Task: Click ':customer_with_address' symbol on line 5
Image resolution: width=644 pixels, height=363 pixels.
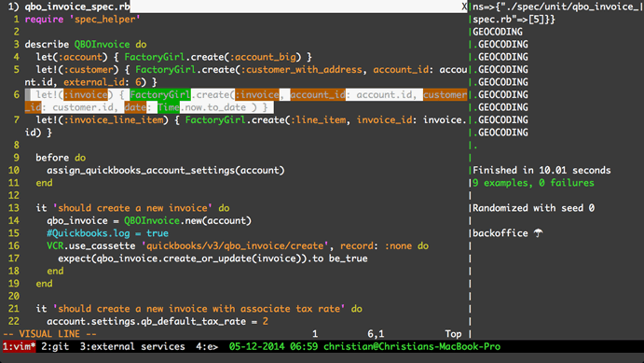Action: pyautogui.click(x=301, y=69)
